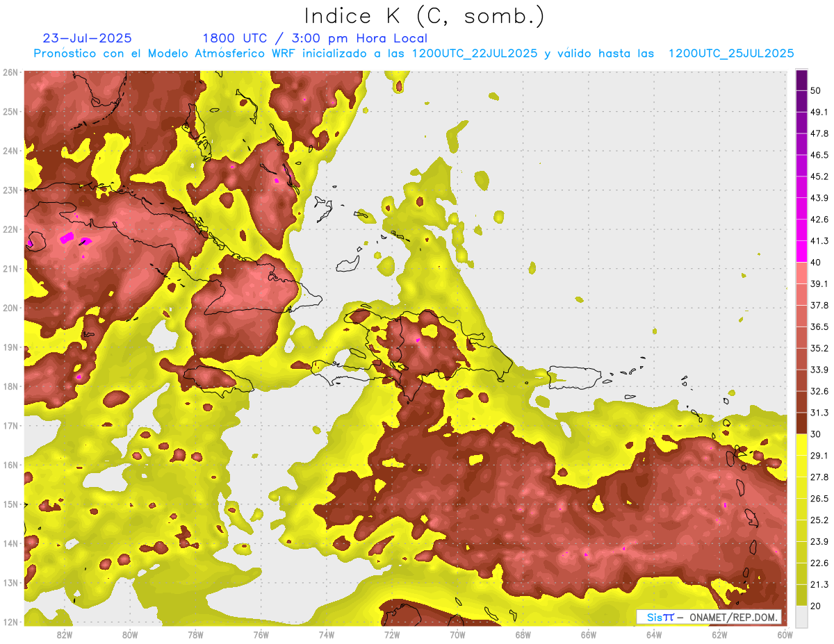Pick the magenta swatch between 40 and 41.3
Image resolution: width=834 pixels, height=644 pixels.
[801, 251]
